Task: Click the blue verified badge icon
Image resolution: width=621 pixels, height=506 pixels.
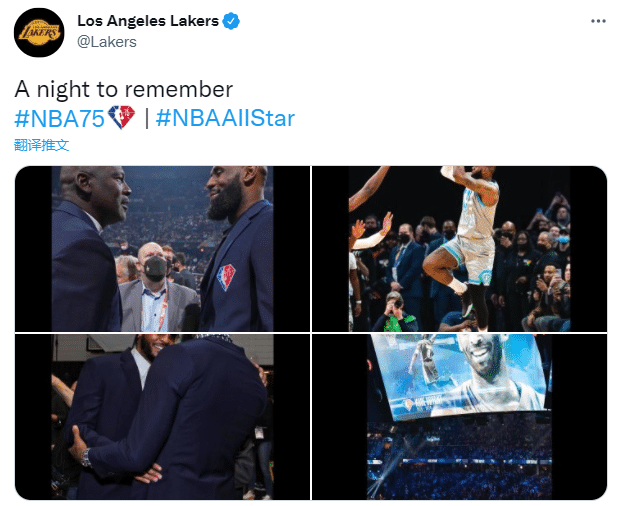Action: 231,21
